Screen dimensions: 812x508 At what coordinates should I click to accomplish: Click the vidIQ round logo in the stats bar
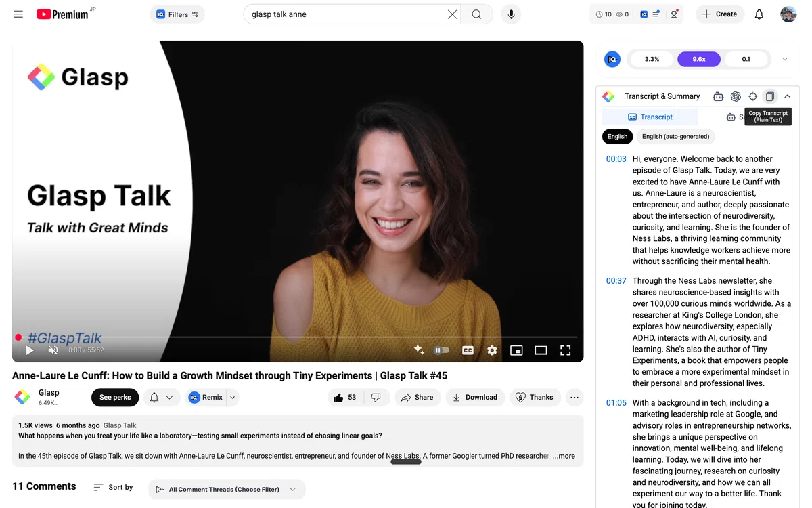(612, 59)
